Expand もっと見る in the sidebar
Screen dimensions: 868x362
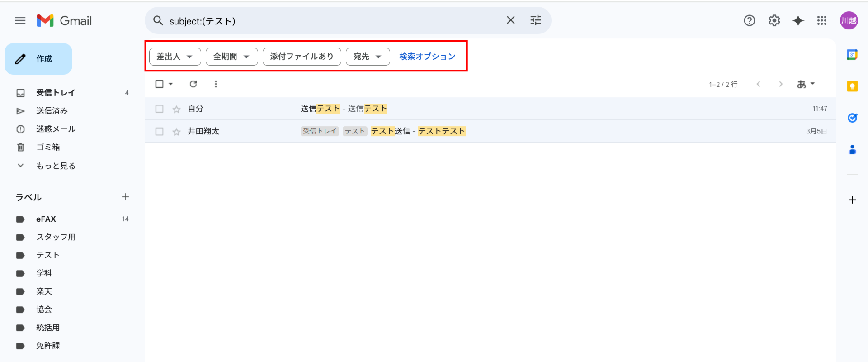pyautogui.click(x=55, y=166)
